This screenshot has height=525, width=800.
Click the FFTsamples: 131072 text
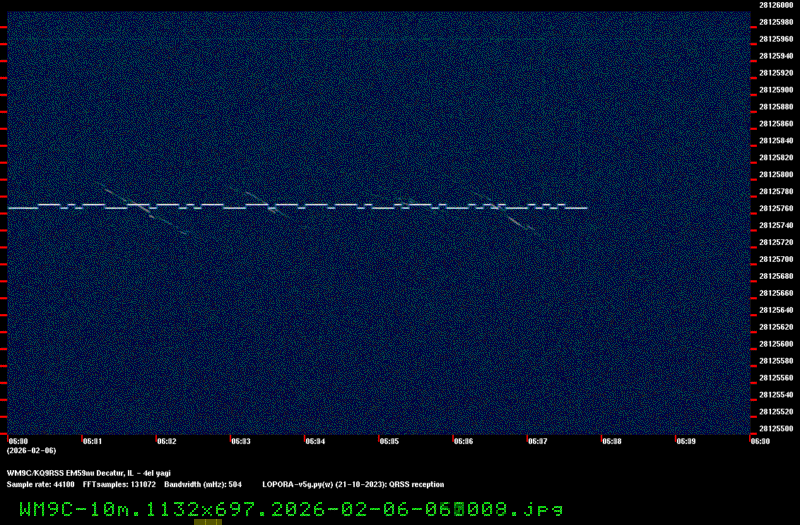[x=119, y=484]
